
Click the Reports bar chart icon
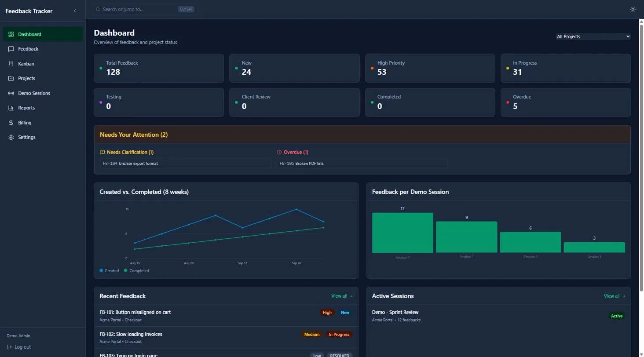tap(11, 108)
